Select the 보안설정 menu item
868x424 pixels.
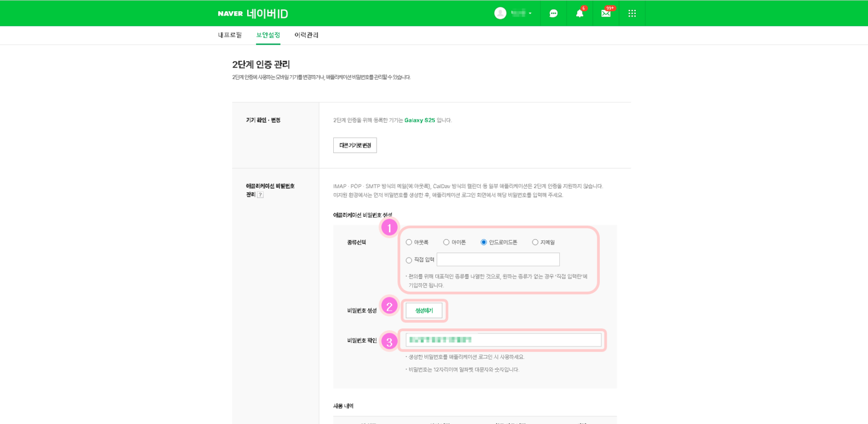point(268,35)
